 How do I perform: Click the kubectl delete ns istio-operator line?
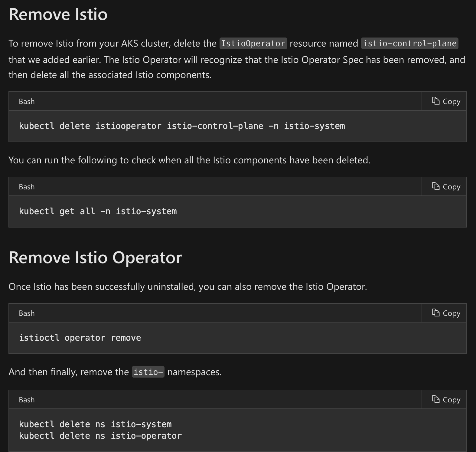tap(100, 436)
